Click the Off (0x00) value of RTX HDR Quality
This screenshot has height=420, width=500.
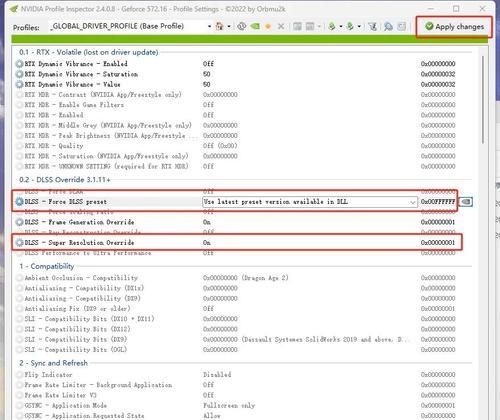point(220,146)
